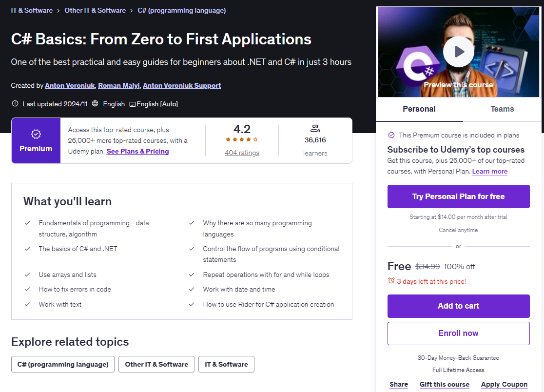
Task: Open the 404 ratings link
Action: click(x=242, y=153)
